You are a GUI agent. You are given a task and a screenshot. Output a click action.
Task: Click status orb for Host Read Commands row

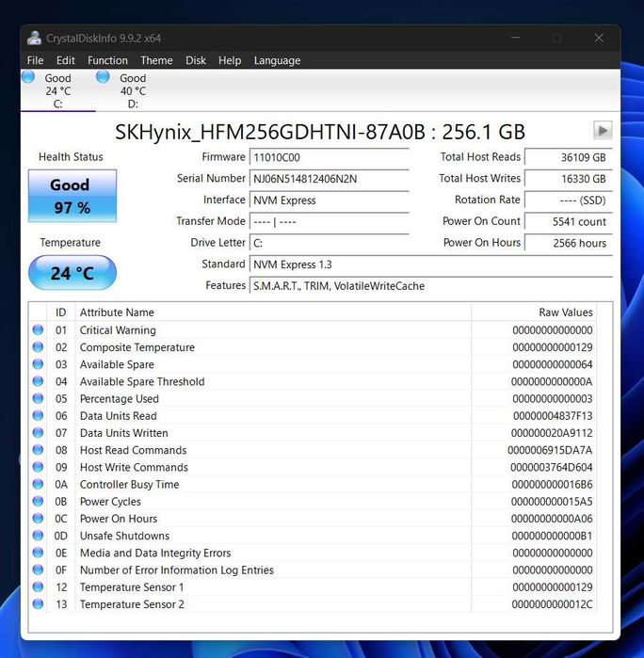(38, 450)
